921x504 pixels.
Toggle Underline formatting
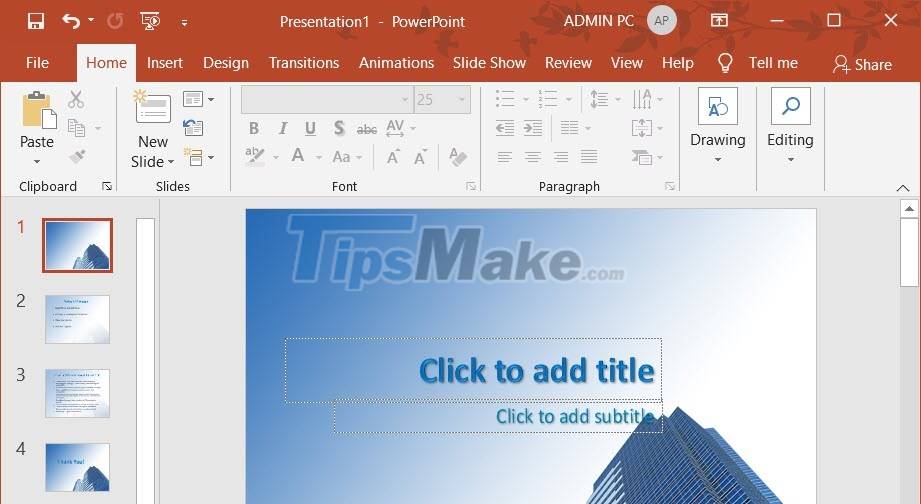pos(310,128)
